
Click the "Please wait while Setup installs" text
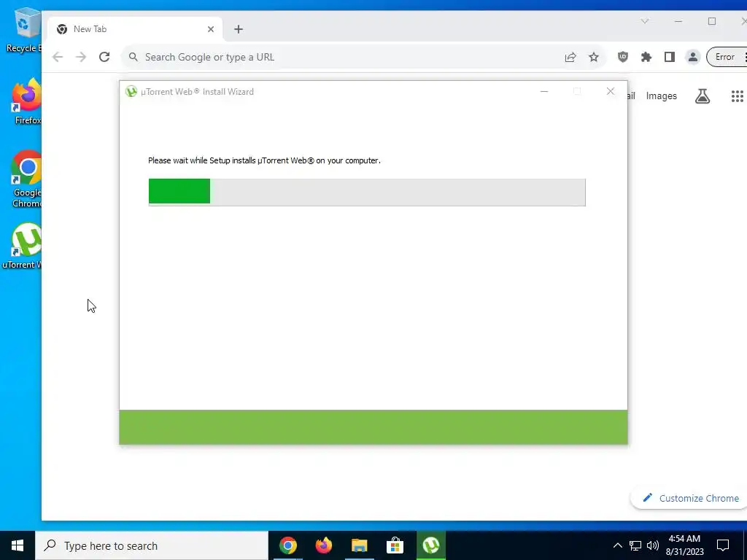coord(264,160)
